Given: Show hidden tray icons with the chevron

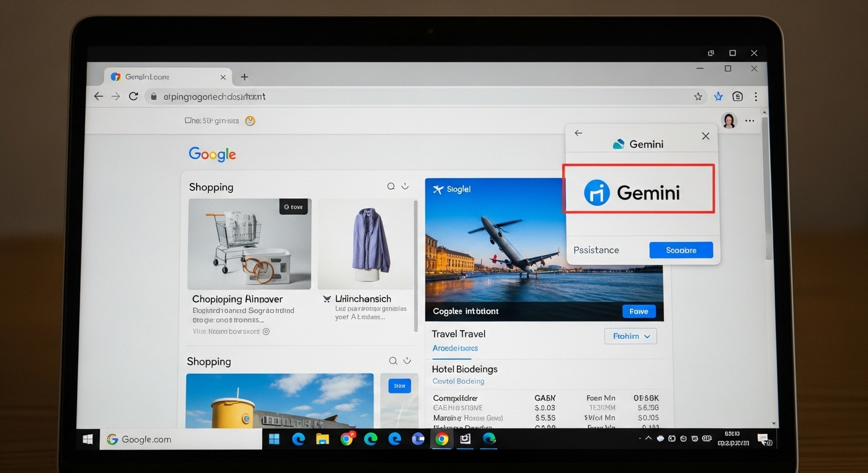Looking at the screenshot, I should pyautogui.click(x=648, y=439).
